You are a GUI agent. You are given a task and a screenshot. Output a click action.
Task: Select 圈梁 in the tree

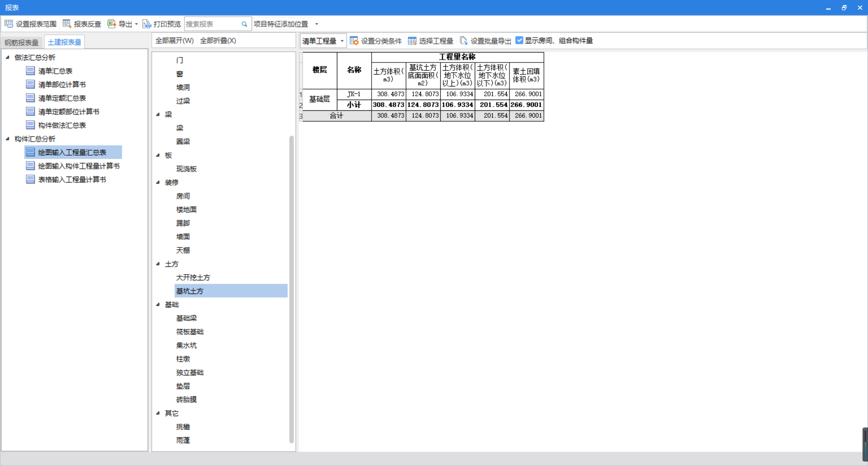coord(183,142)
